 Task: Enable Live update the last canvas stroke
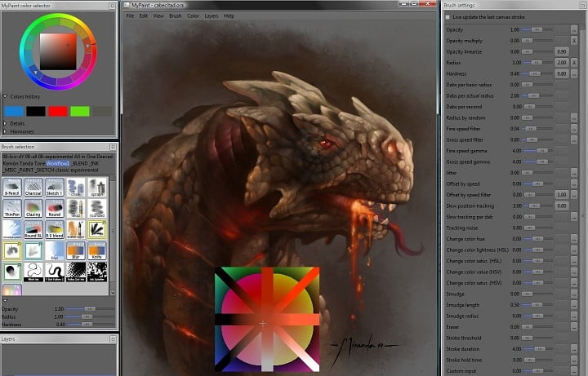point(448,17)
